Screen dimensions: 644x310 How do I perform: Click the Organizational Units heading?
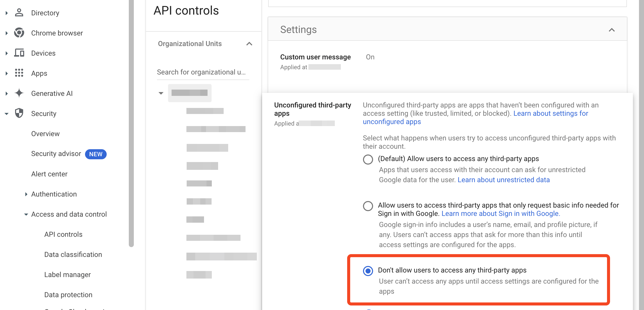tap(190, 44)
